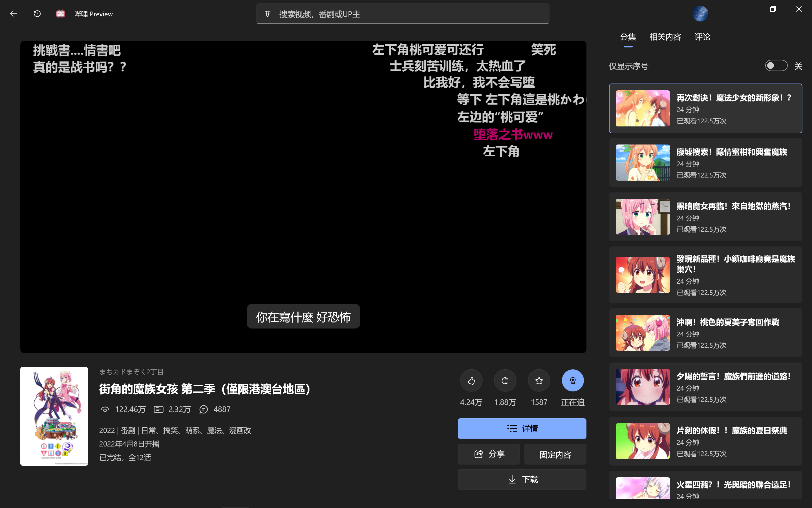
Task: Minimize the 哔哩 Preview window
Action: [x=747, y=9]
